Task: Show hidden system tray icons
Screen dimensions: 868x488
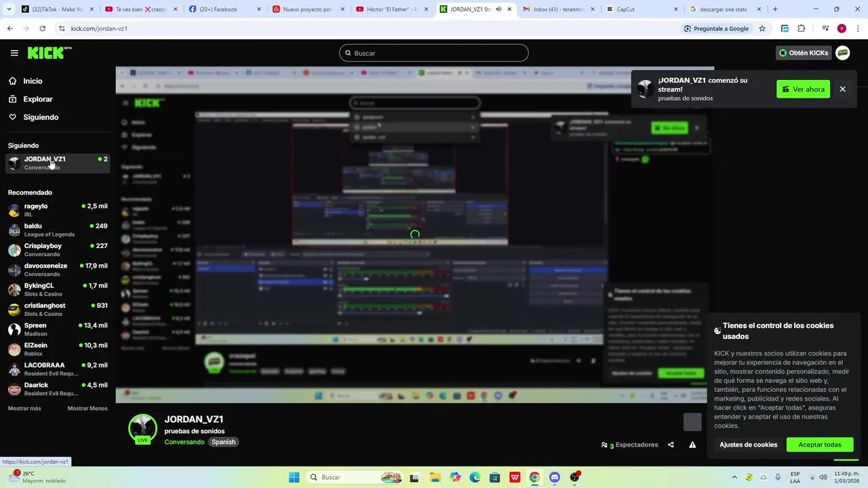Action: point(734,477)
